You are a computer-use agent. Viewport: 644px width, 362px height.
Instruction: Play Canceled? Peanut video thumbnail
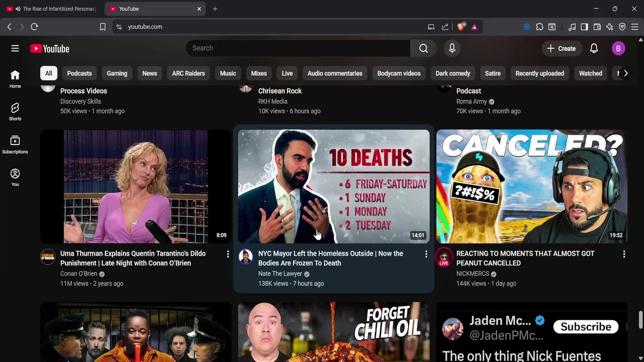[532, 187]
